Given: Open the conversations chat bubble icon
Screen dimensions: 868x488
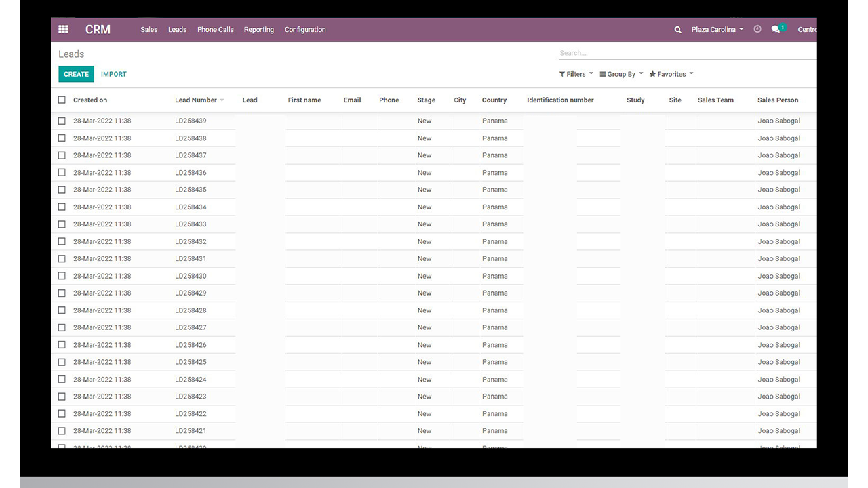Looking at the screenshot, I should (776, 30).
